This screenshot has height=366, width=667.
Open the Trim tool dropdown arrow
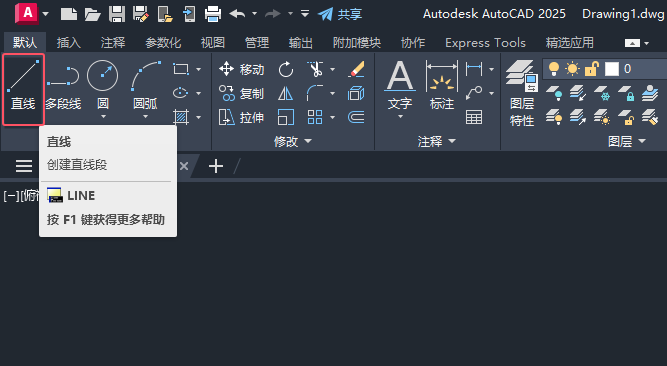[333, 69]
